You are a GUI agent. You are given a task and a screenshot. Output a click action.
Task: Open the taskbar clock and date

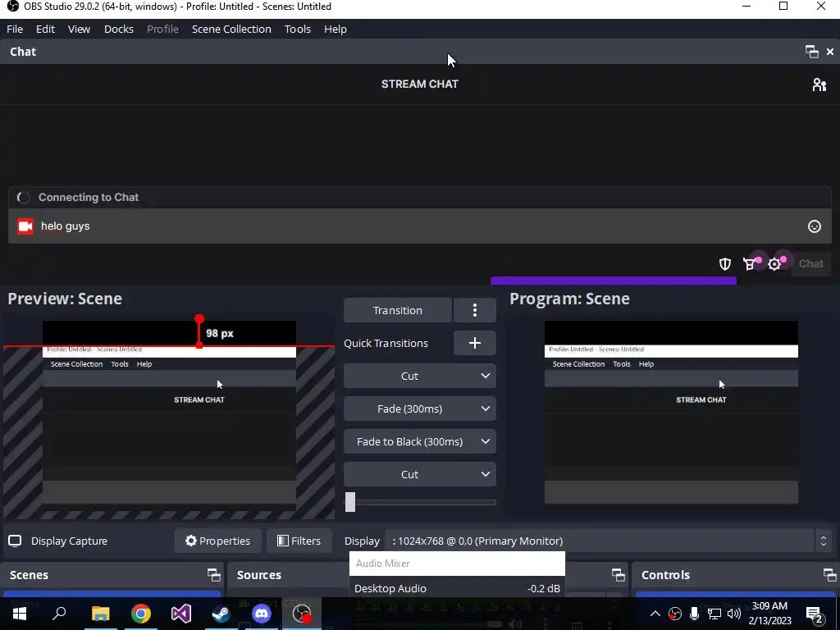[x=769, y=614]
